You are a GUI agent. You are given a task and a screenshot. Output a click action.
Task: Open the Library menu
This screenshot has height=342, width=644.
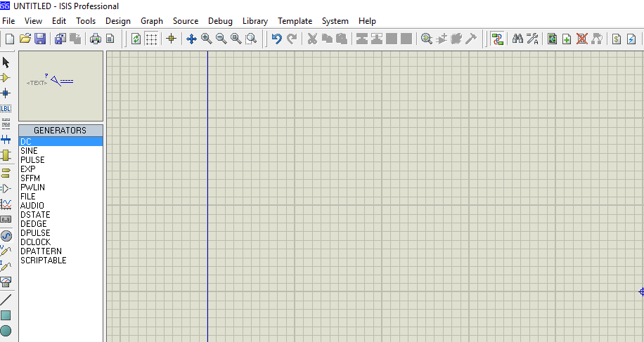click(x=255, y=21)
